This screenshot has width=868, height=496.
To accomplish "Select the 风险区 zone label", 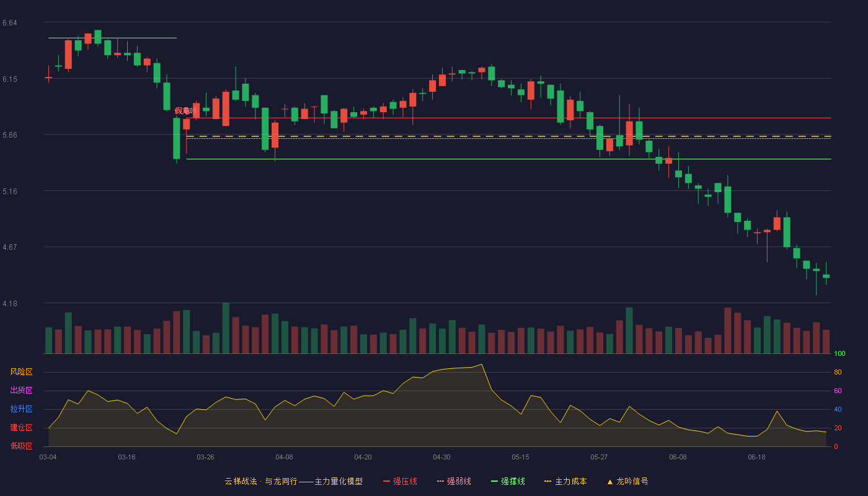I will coord(21,372).
